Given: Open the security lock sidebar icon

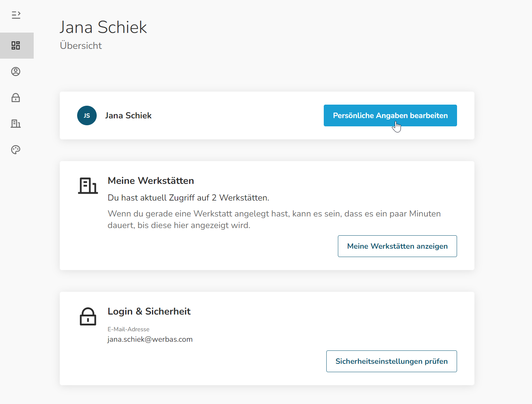Looking at the screenshot, I should (x=16, y=98).
